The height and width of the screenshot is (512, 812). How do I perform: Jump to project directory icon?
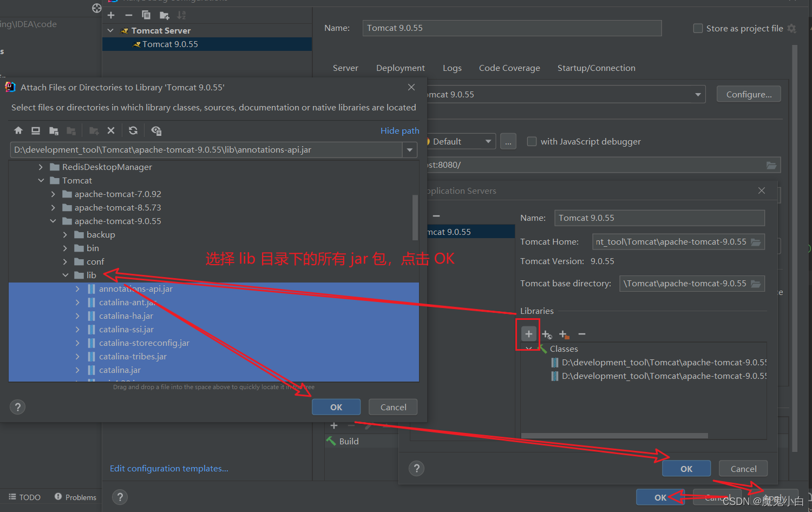click(x=54, y=130)
